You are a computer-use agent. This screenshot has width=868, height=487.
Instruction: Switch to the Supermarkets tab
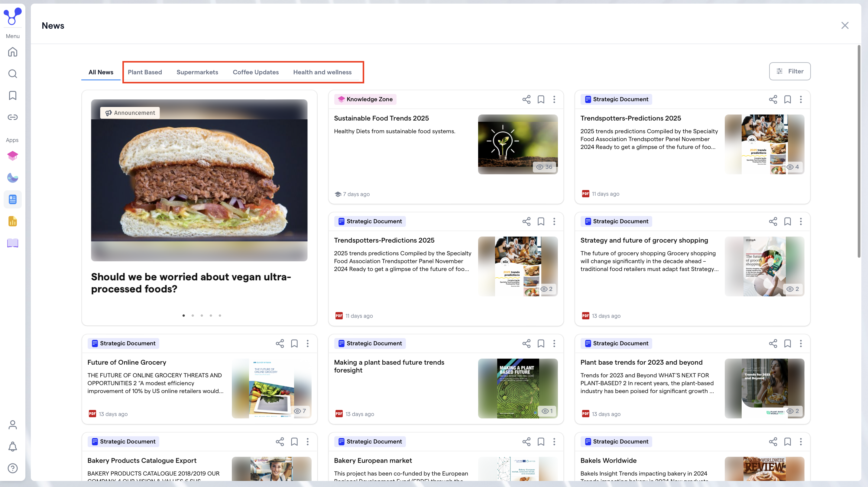pos(197,72)
